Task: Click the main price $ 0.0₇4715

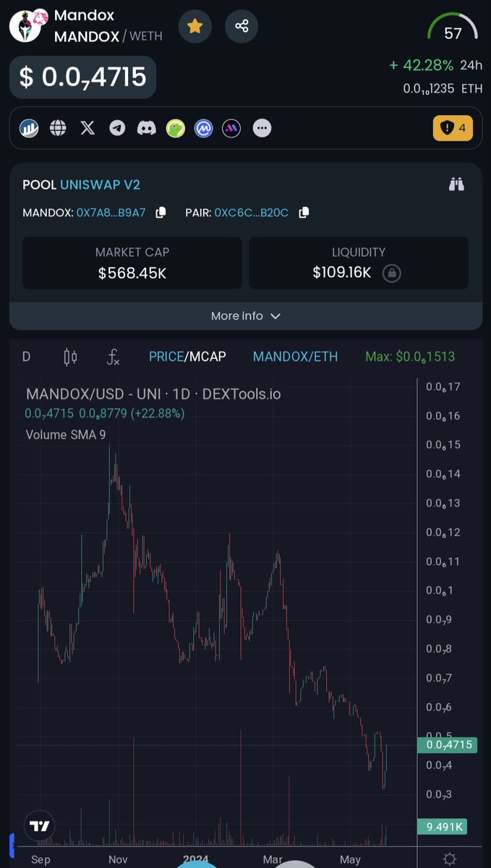Action: (83, 77)
